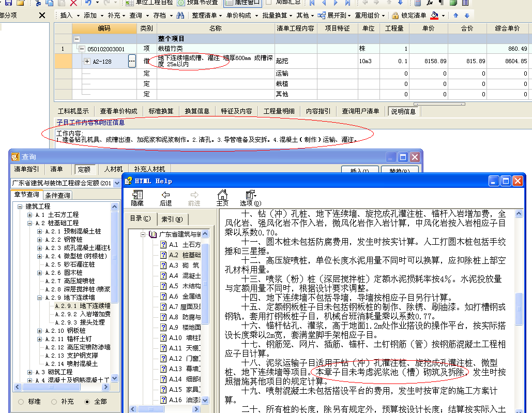Select 人材机 tab in 查询 window
Screen dimensions: 532x413
[x=113, y=169]
